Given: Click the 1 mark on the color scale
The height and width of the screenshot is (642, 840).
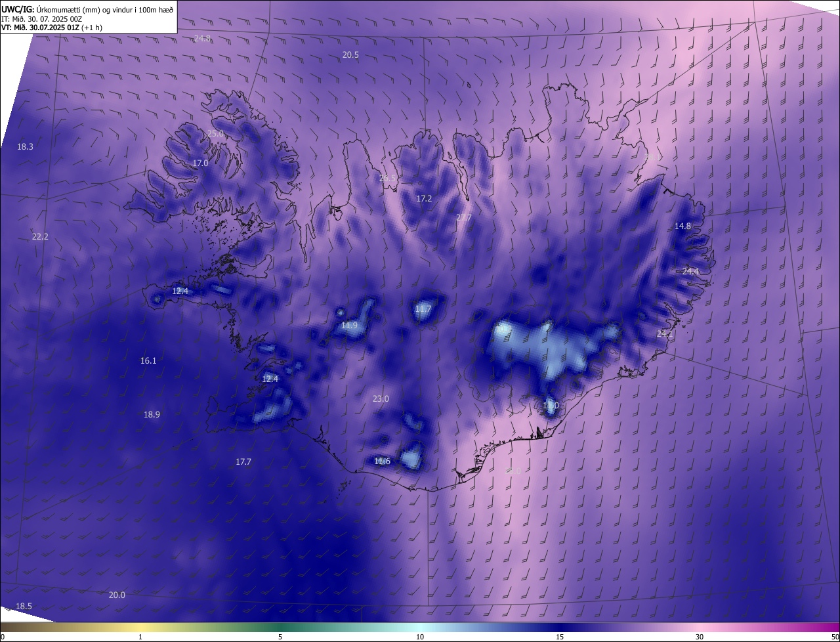Looking at the screenshot, I should pyautogui.click(x=140, y=637).
